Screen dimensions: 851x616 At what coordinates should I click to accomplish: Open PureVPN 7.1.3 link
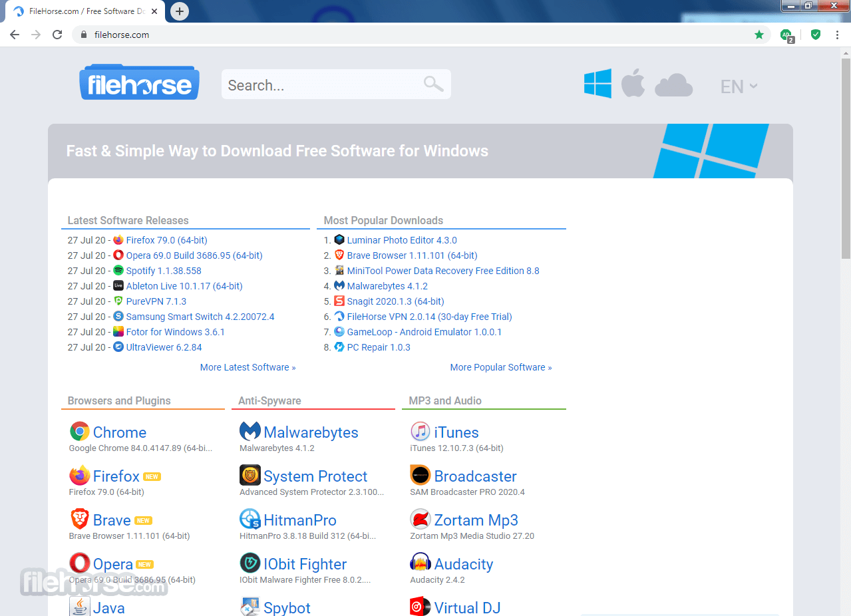click(156, 301)
